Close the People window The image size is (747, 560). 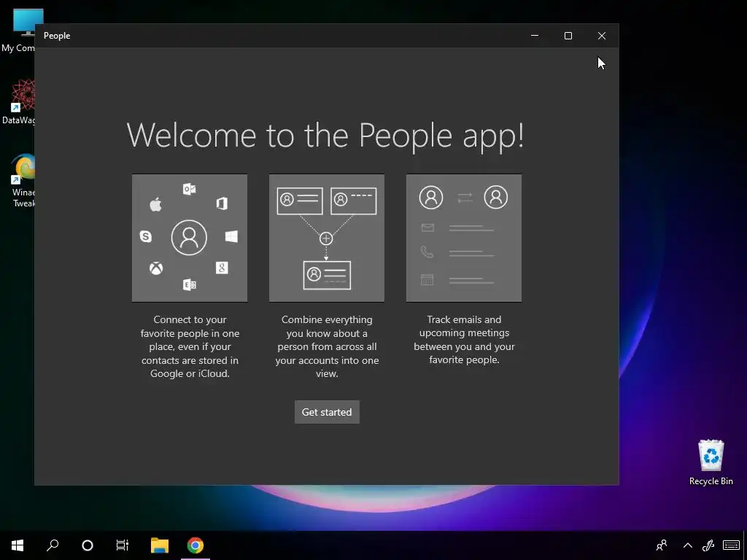602,36
